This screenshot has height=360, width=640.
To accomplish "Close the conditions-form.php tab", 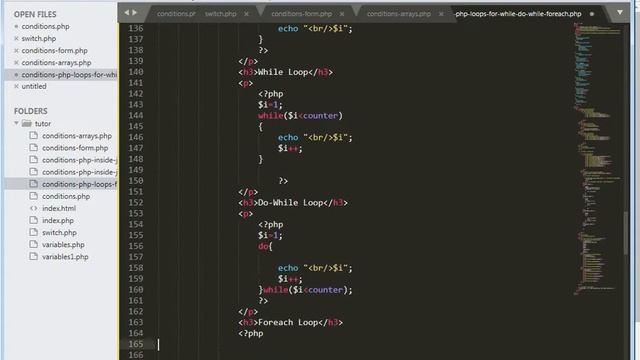I will [342, 14].
